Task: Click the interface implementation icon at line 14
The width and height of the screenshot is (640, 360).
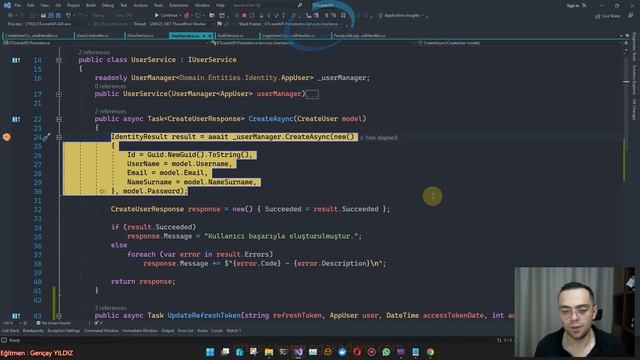Action: (16, 60)
